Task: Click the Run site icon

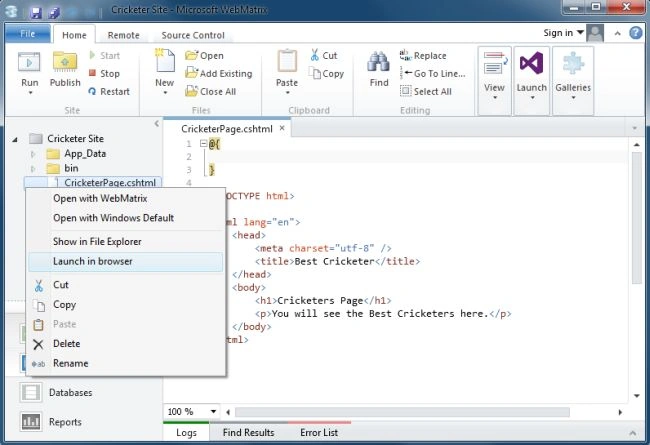Action: point(29,63)
